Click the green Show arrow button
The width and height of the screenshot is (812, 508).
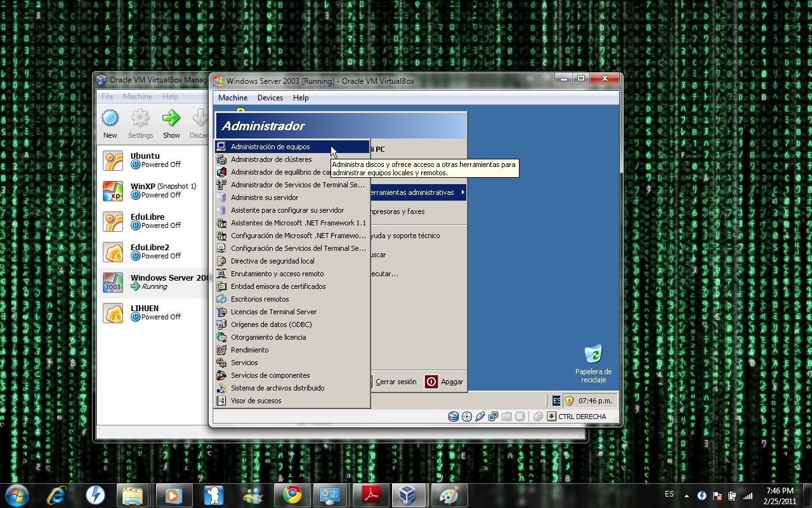pos(171,118)
